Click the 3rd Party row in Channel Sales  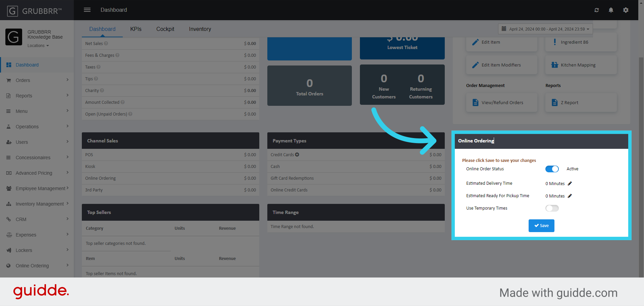(170, 190)
